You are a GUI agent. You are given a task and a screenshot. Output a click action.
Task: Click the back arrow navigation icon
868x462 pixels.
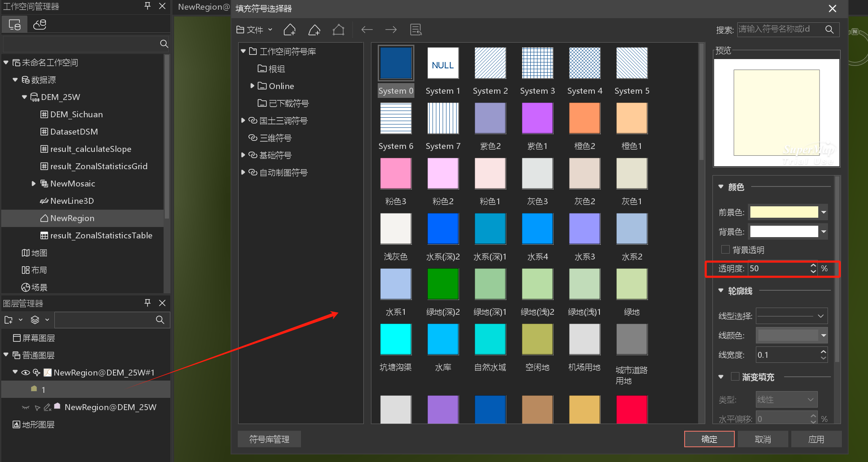click(x=367, y=30)
